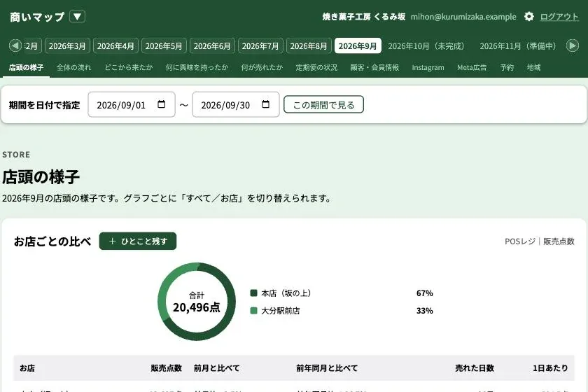Viewport: 588px width, 392px height.
Task: Click the 大分駅前店 legend label
Action: (281, 311)
